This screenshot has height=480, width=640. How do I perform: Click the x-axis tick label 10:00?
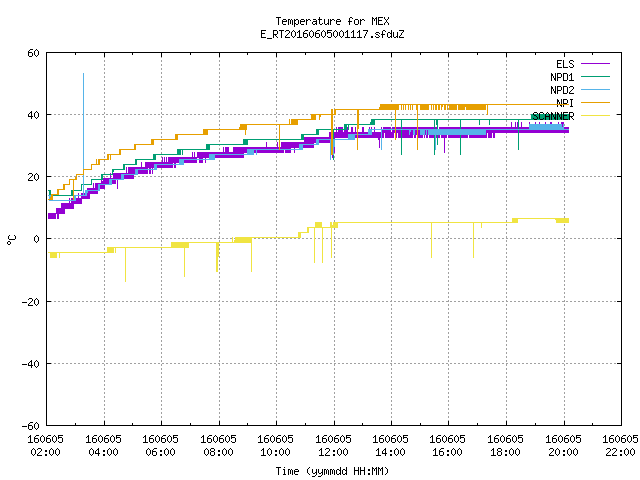276,452
